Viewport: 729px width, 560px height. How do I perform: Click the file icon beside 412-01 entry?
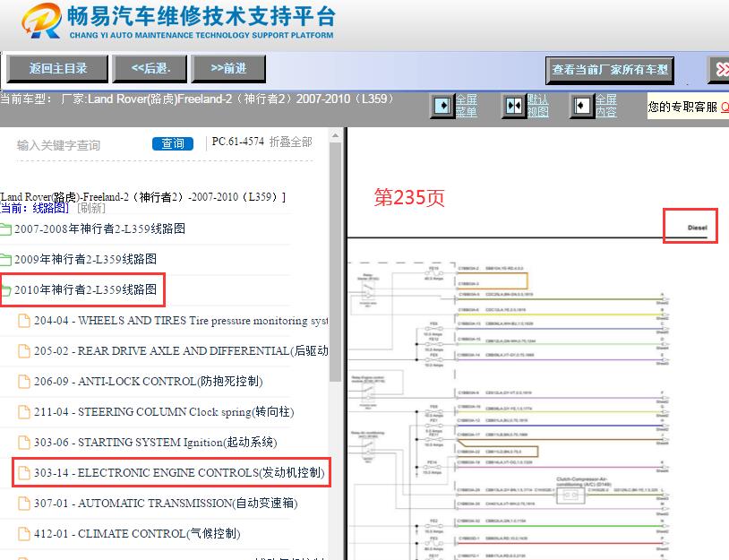(x=23, y=533)
